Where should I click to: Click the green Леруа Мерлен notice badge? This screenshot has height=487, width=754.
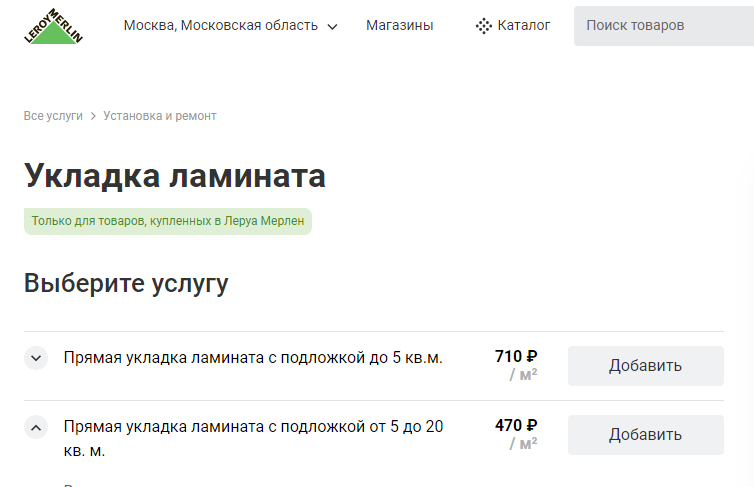tap(168, 221)
